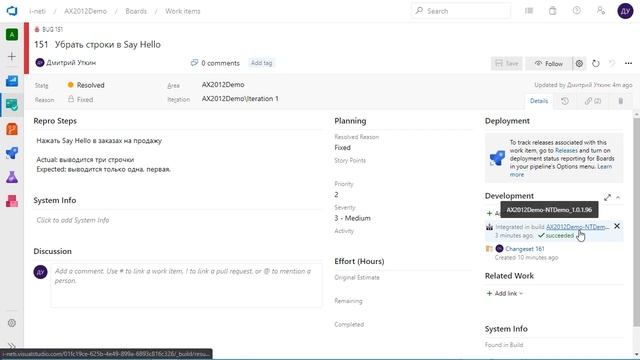
Task: Click the plus add-new icon in sidebar
Action: click(x=12, y=56)
